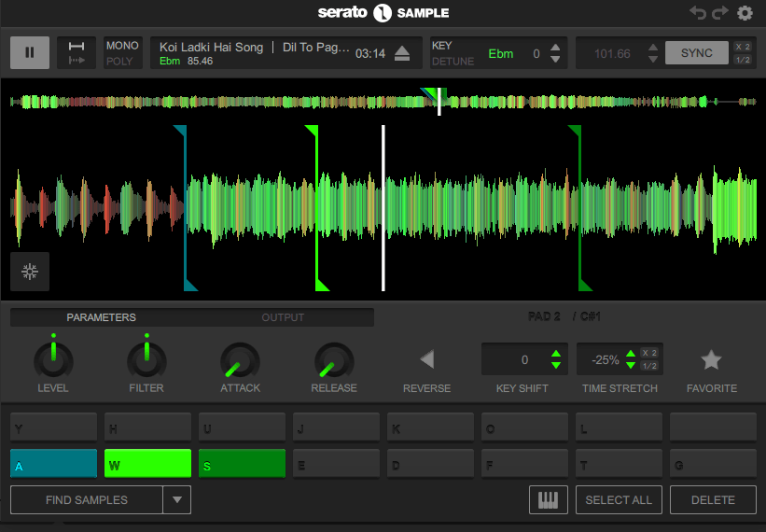This screenshot has width=766, height=532.
Task: Click the eject track icon
Action: tap(402, 53)
